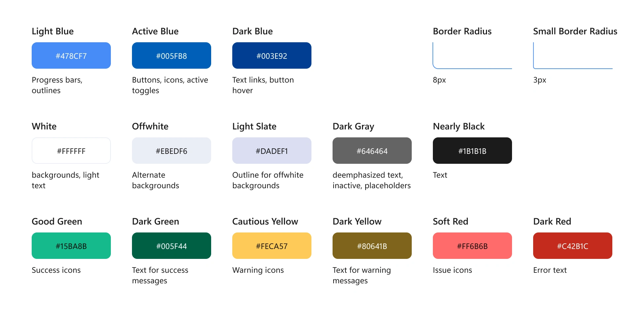Choose the Dark Yellow #80641B swatch

pos(372,246)
